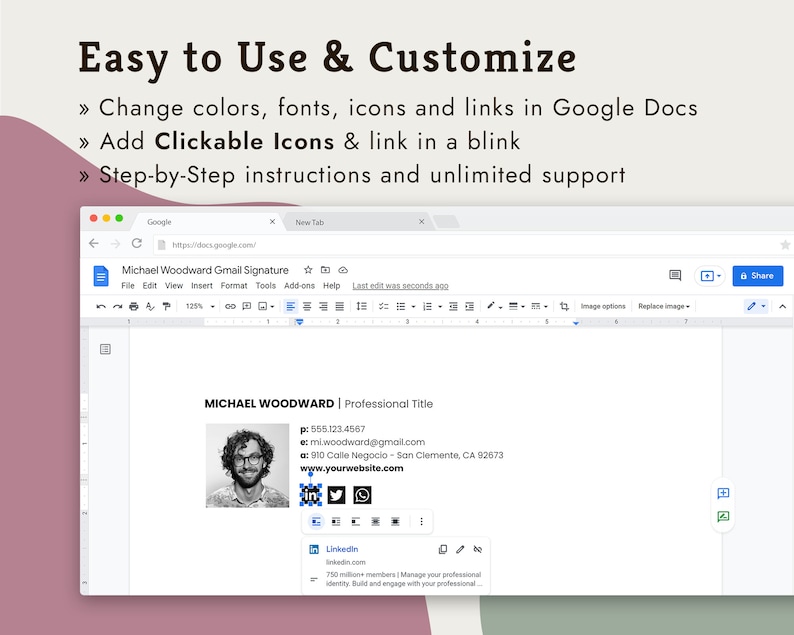Expand the bulleted list style arrow

coord(413,306)
